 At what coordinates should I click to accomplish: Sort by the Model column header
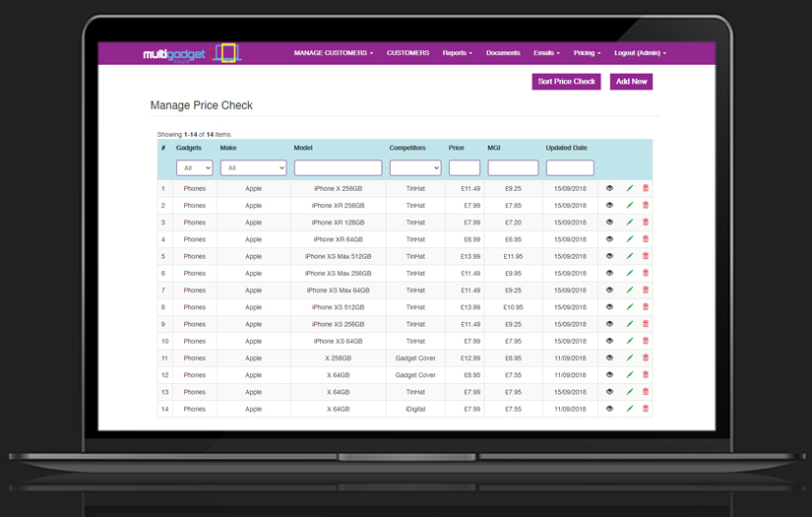pyautogui.click(x=303, y=148)
